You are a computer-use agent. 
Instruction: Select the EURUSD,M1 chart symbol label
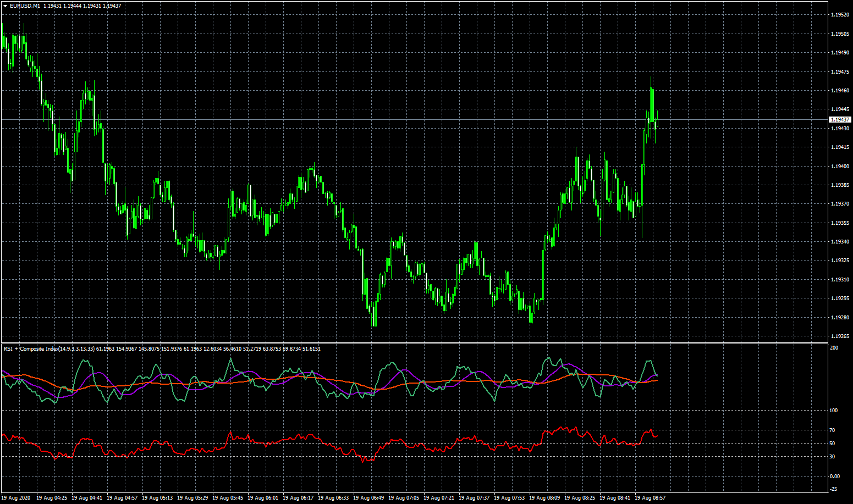point(25,5)
